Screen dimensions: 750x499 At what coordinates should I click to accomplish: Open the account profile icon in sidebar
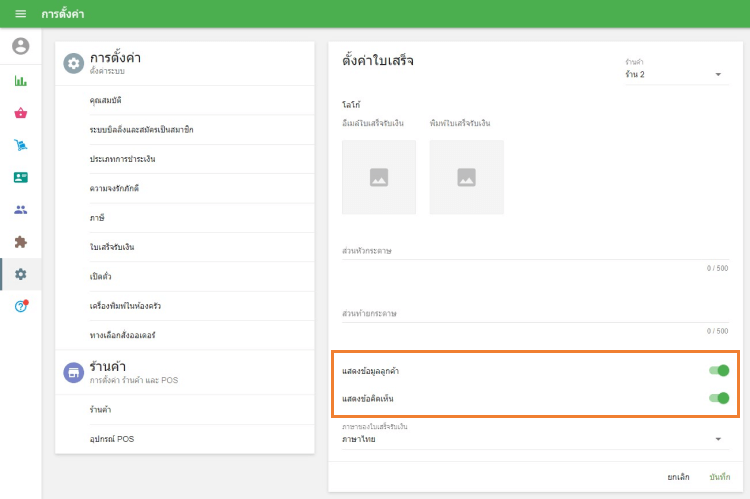coord(20,46)
